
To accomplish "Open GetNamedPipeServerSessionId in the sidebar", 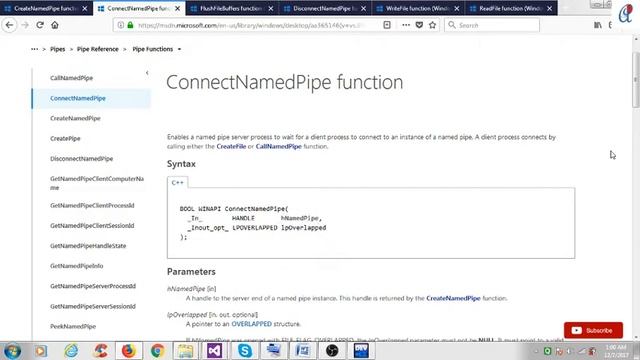I will [x=93, y=307].
